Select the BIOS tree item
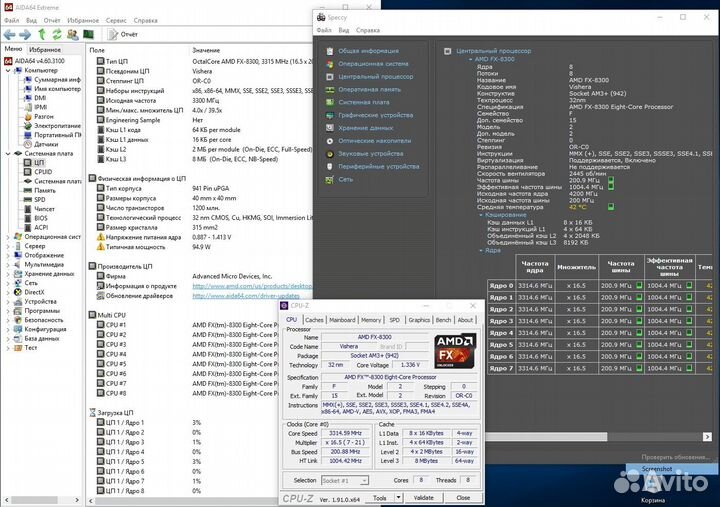The width and height of the screenshot is (720, 507). point(40,218)
